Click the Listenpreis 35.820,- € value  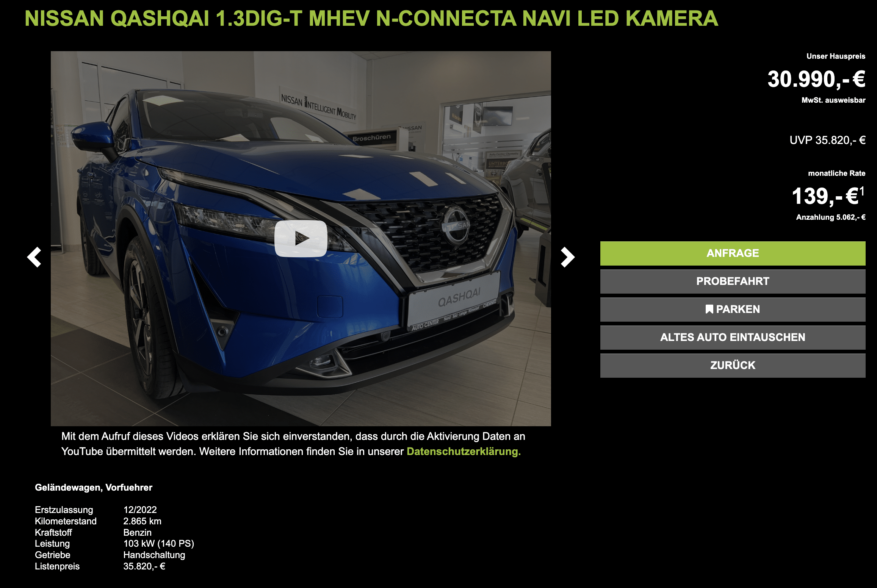pyautogui.click(x=144, y=566)
